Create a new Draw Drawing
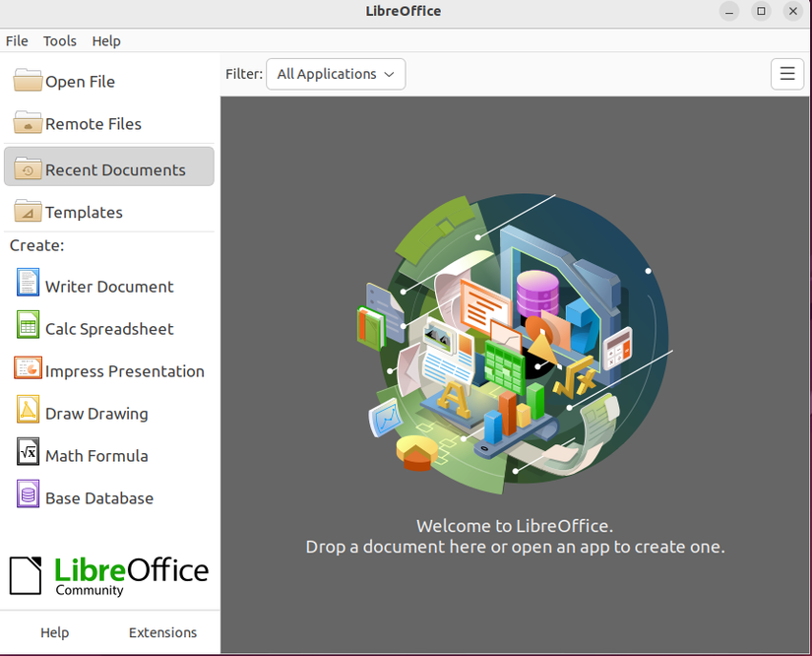This screenshot has width=812, height=656. click(x=95, y=413)
